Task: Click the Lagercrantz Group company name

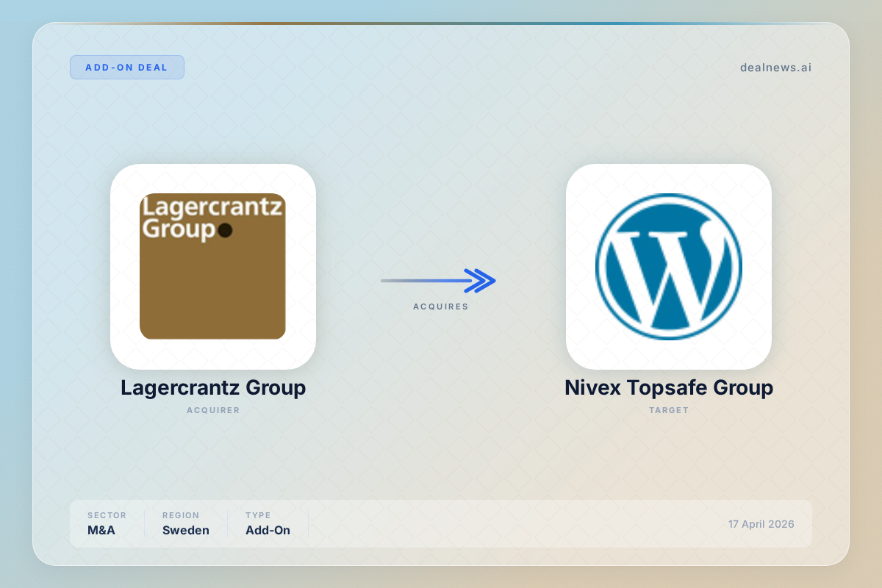Action: click(x=213, y=387)
